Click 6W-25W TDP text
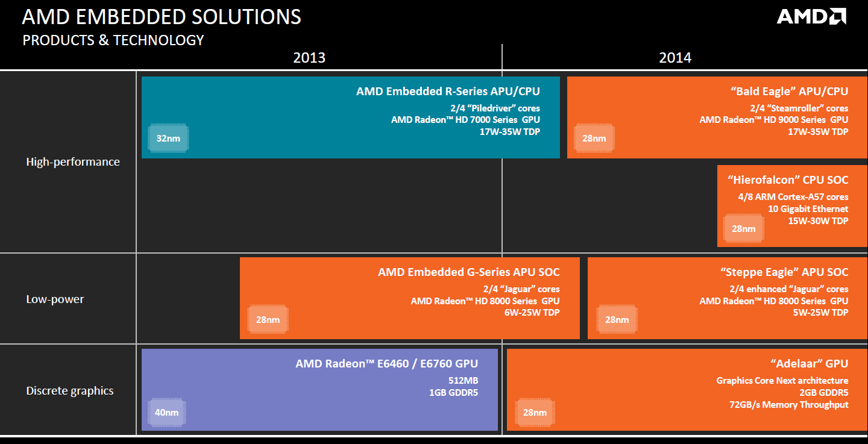Screen dimensions: 868x444 pyautogui.click(x=532, y=312)
